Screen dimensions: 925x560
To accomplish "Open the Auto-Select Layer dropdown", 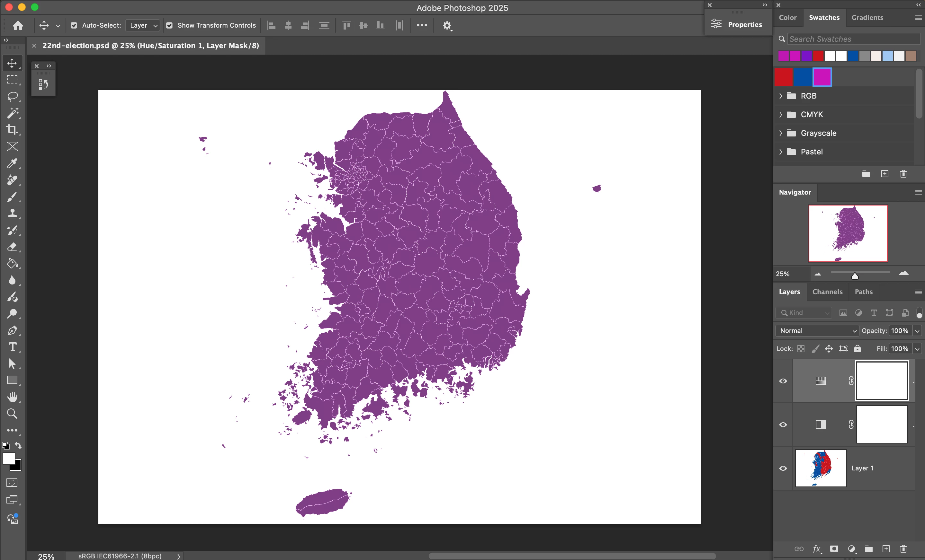I will click(x=143, y=25).
